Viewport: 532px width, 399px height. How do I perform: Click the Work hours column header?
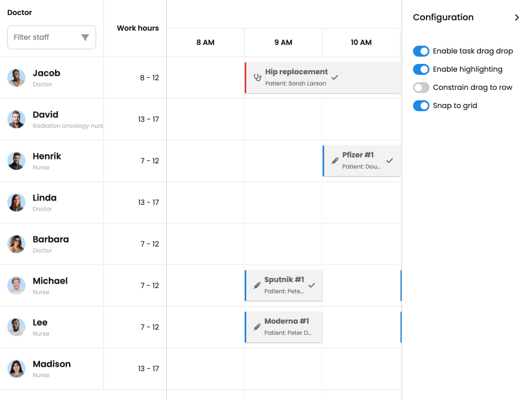[x=137, y=28]
